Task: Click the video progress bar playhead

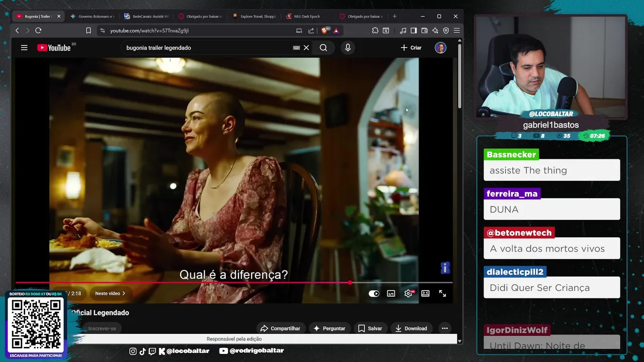Action: 350,283
